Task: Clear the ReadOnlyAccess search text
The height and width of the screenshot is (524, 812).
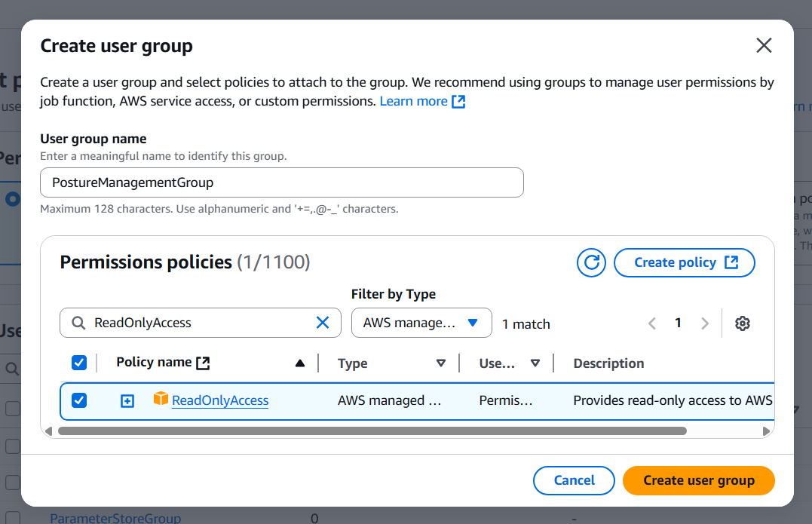Action: tap(323, 323)
